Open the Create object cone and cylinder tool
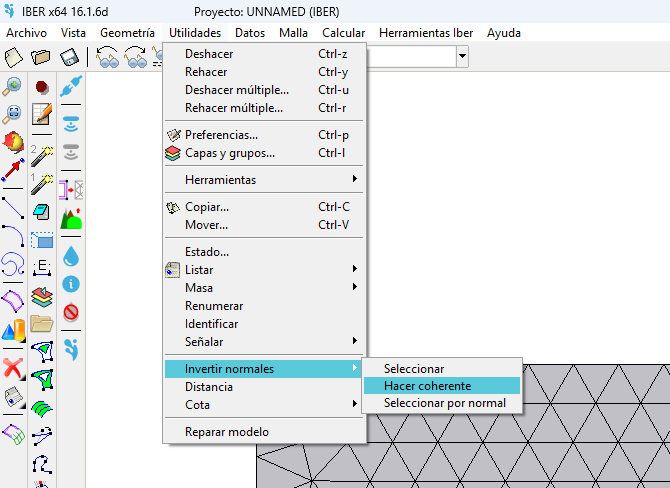 pos(13,330)
